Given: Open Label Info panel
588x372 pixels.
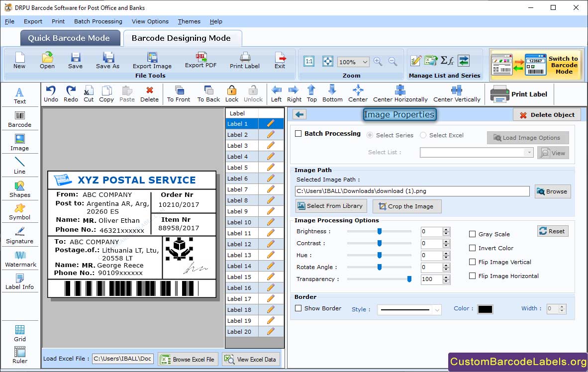Looking at the screenshot, I should pos(19,281).
